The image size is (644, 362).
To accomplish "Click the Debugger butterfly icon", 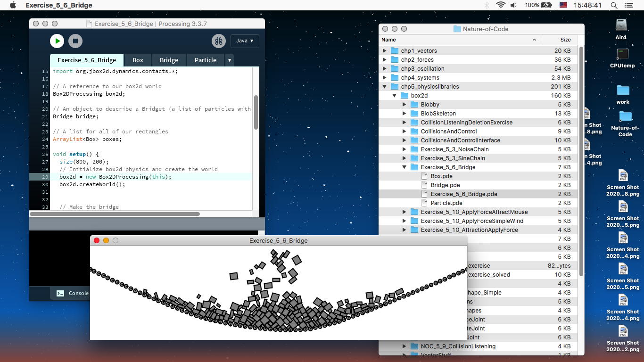I will 218,41.
